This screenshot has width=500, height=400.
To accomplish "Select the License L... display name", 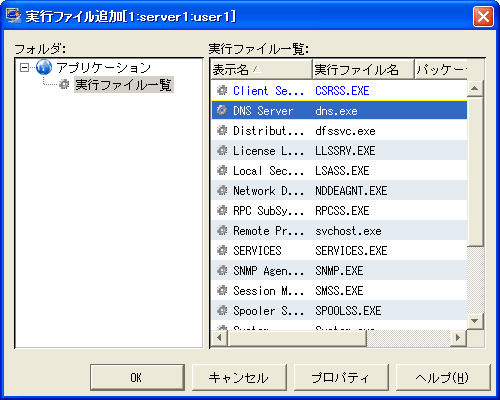I will (x=268, y=151).
